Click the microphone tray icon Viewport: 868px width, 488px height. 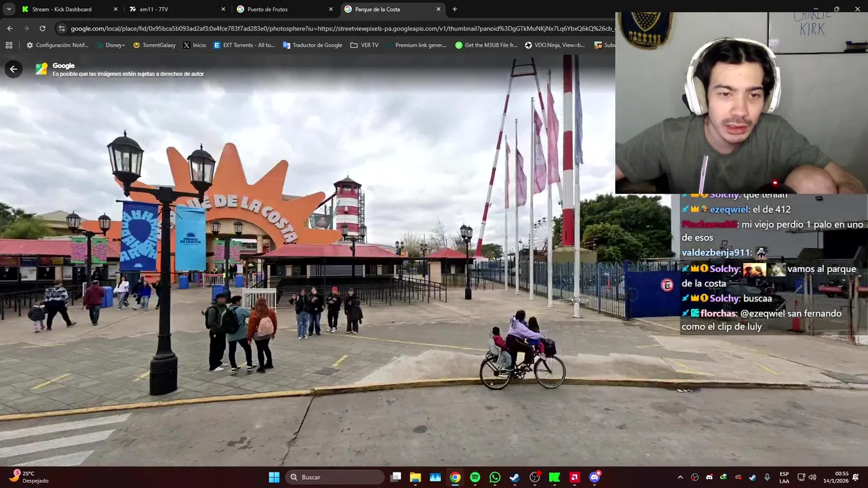click(767, 477)
